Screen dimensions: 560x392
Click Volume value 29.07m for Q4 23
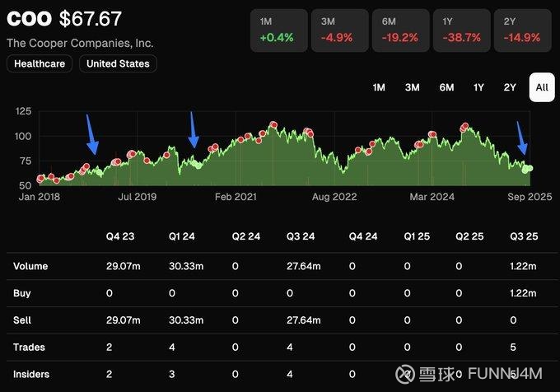(x=124, y=266)
